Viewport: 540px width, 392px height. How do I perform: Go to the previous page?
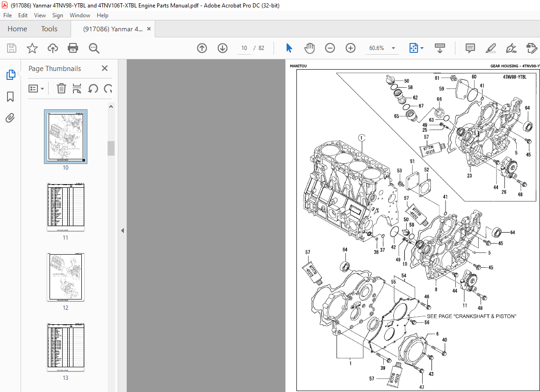tap(202, 48)
